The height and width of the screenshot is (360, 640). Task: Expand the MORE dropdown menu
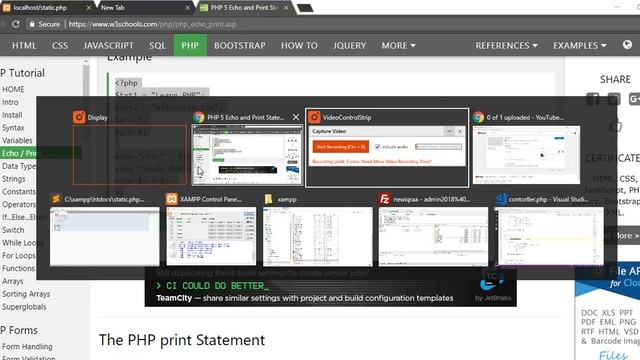[x=398, y=45]
